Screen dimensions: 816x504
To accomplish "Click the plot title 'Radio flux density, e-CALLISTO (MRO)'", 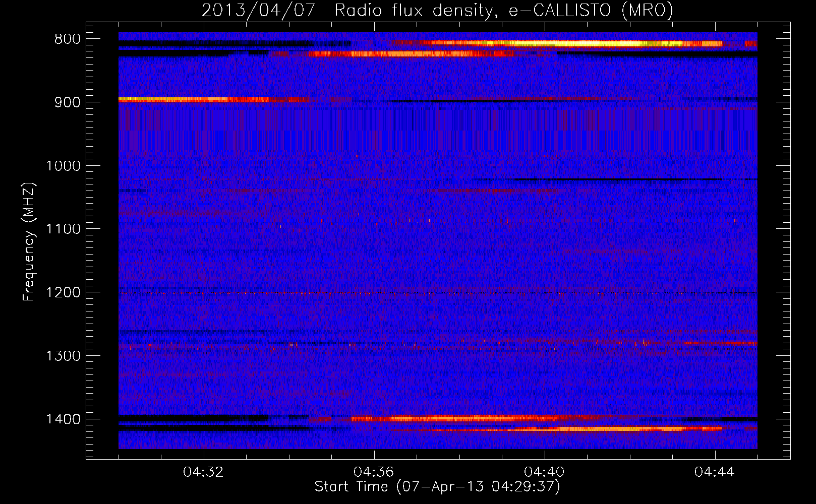I will [x=504, y=10].
